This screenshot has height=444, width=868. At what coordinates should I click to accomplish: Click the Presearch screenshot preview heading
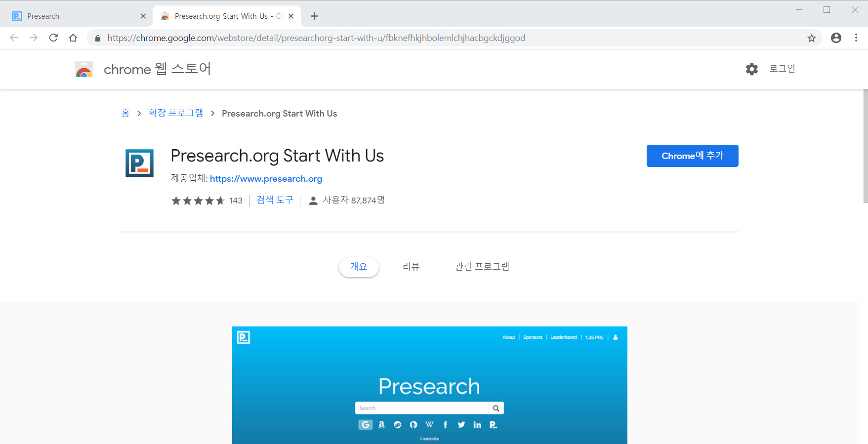[429, 386]
